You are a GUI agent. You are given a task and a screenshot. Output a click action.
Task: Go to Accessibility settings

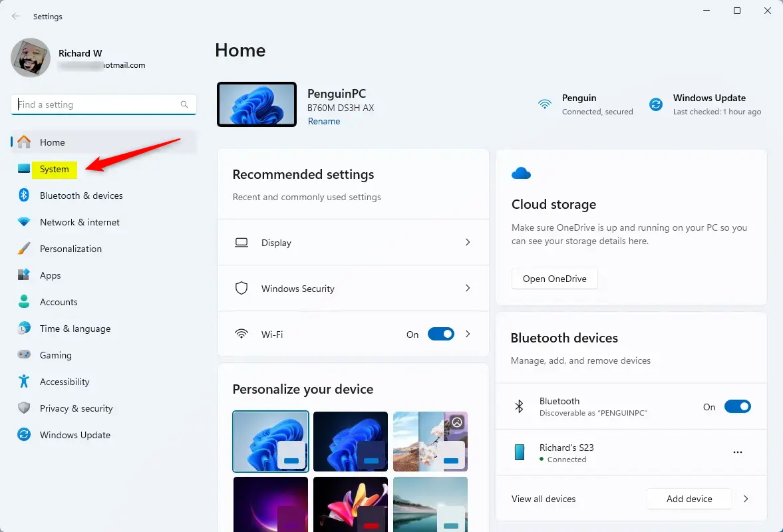point(104,382)
